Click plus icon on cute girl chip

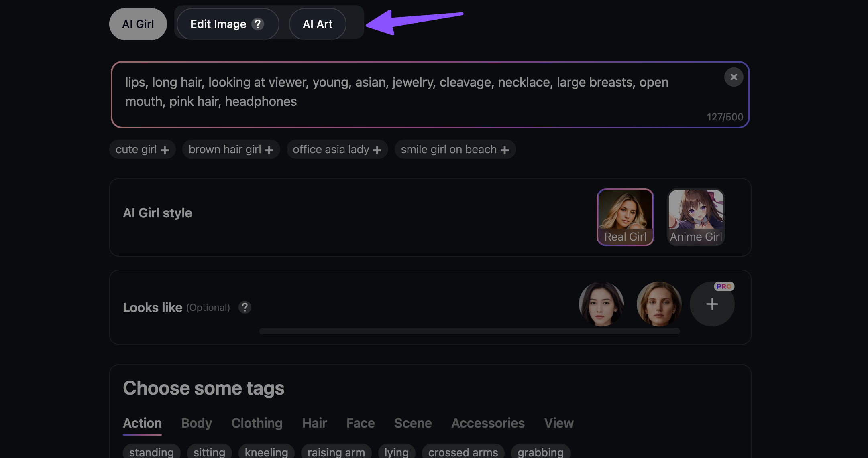pos(165,150)
